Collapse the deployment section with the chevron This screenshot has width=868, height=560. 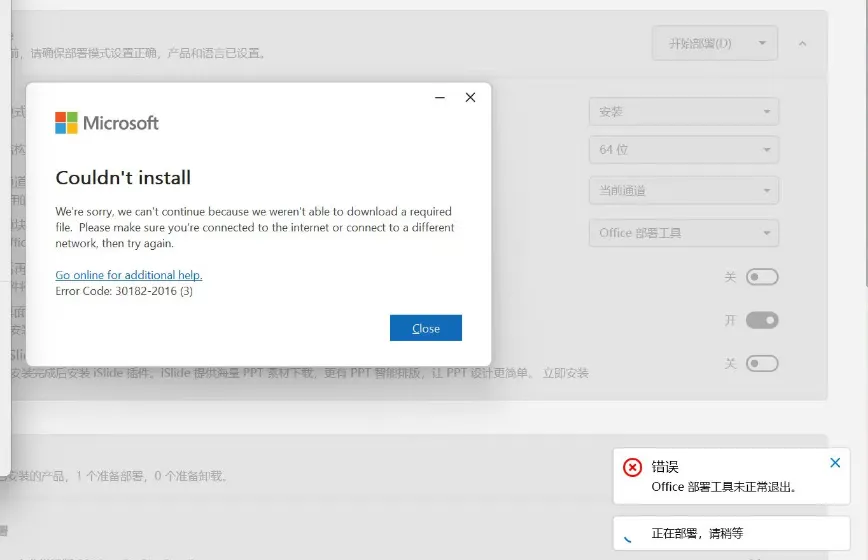point(803,43)
